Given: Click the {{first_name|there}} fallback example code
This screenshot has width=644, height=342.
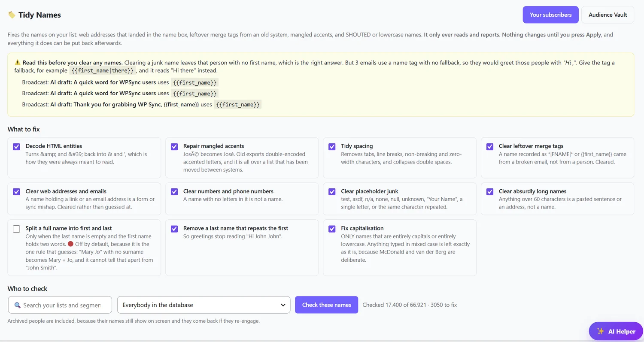Looking at the screenshot, I should tap(102, 70).
